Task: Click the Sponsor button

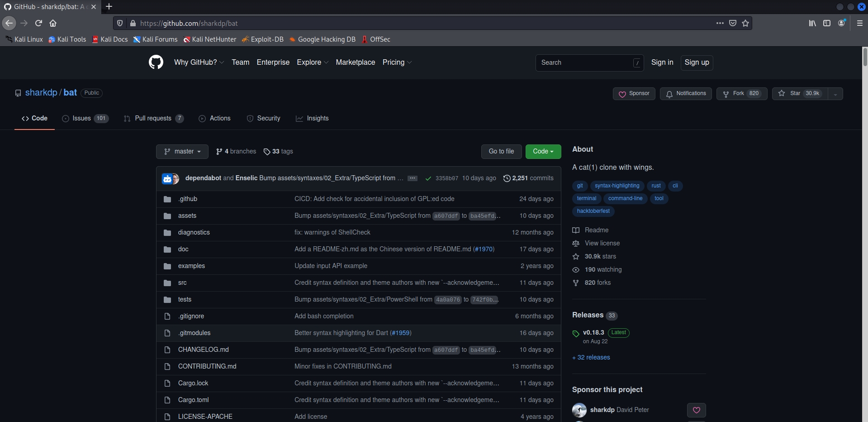Action: tap(634, 94)
